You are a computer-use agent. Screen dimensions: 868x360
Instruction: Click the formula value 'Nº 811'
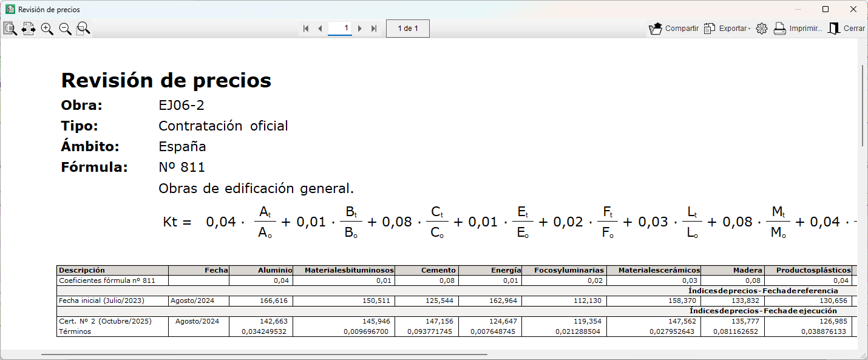click(182, 167)
